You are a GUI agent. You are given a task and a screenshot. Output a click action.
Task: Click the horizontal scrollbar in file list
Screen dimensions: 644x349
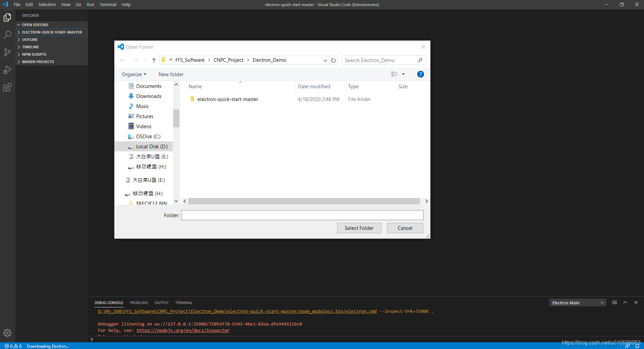point(304,201)
